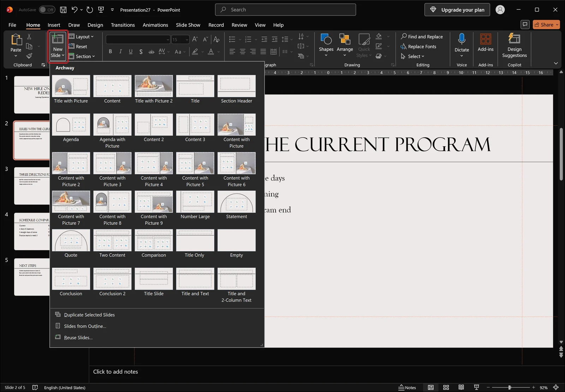
Task: Click the Notes button in status bar
Action: 407,387
